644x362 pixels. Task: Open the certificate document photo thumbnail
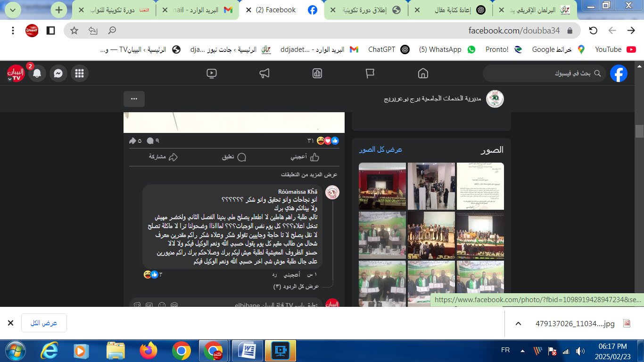point(480,186)
